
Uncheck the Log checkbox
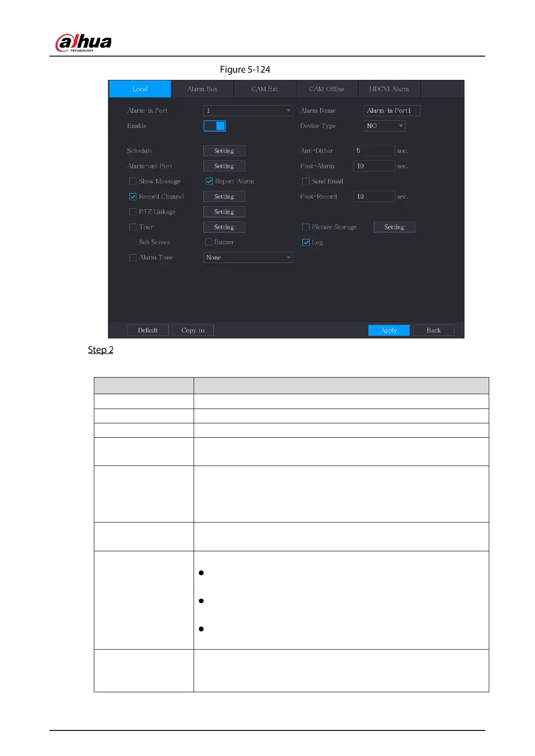click(306, 242)
